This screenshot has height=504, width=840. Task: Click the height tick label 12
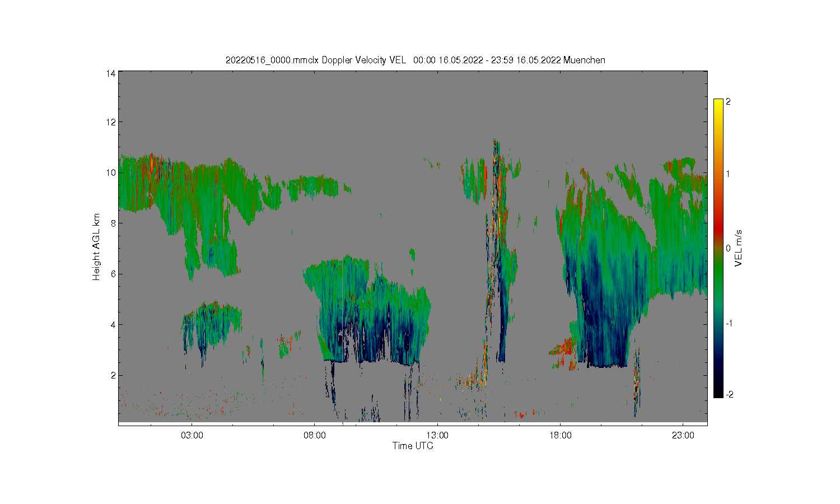pyautogui.click(x=111, y=122)
